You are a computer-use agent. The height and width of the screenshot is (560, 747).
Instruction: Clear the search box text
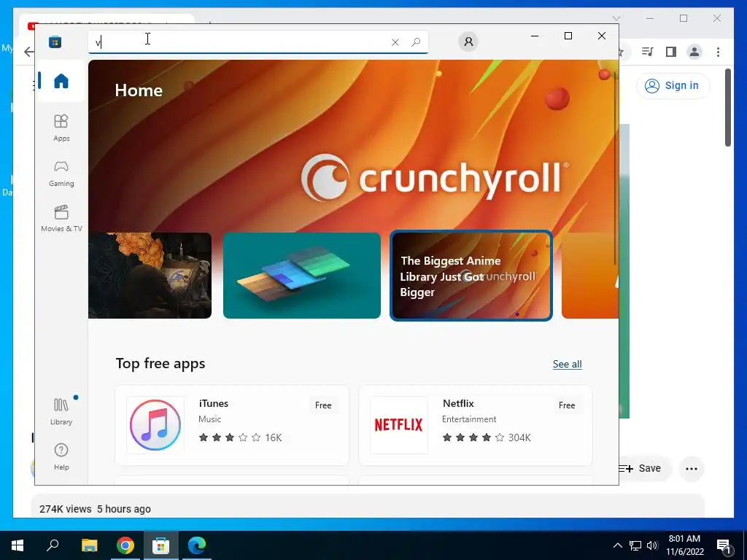pyautogui.click(x=395, y=42)
